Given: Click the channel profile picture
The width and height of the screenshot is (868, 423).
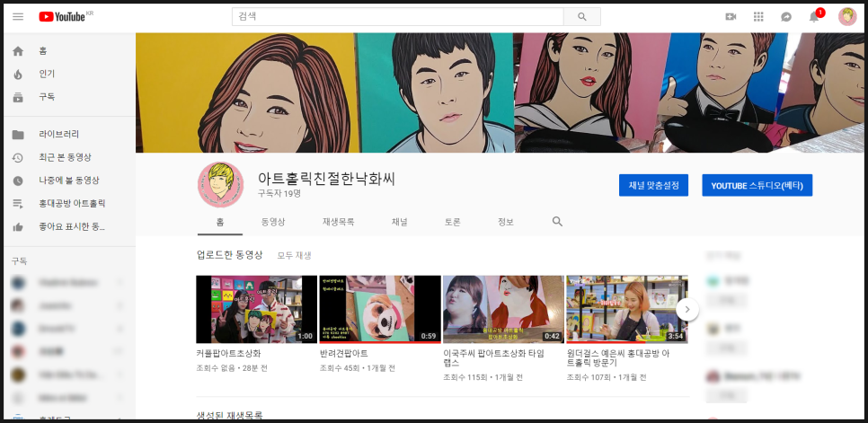Looking at the screenshot, I should [220, 185].
